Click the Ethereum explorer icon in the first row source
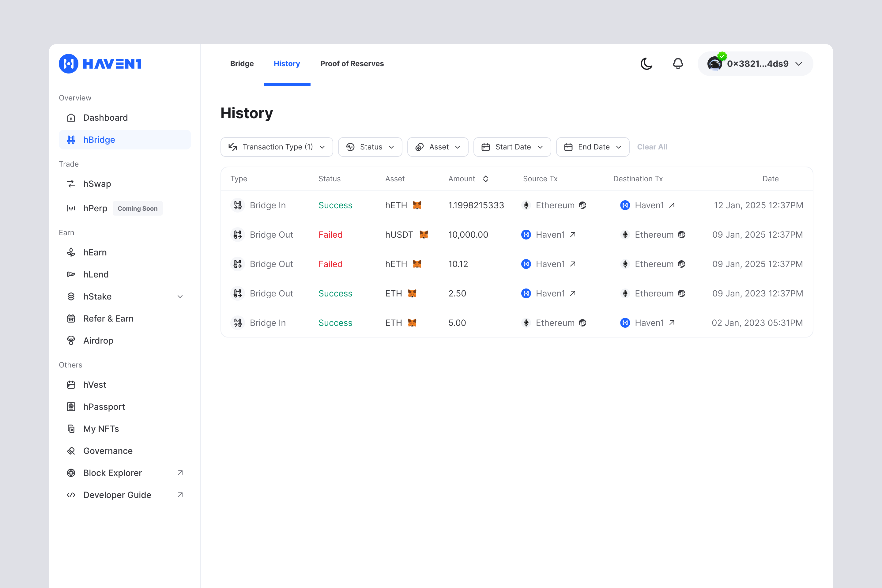 point(582,205)
